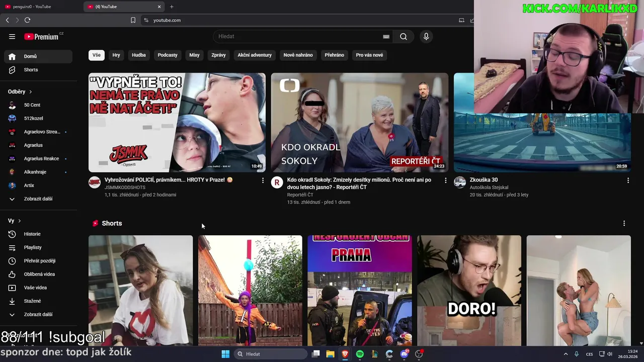Image resolution: width=644 pixels, height=362 pixels.
Task: Open Agraelus Reakce subscription
Action: pos(38,158)
